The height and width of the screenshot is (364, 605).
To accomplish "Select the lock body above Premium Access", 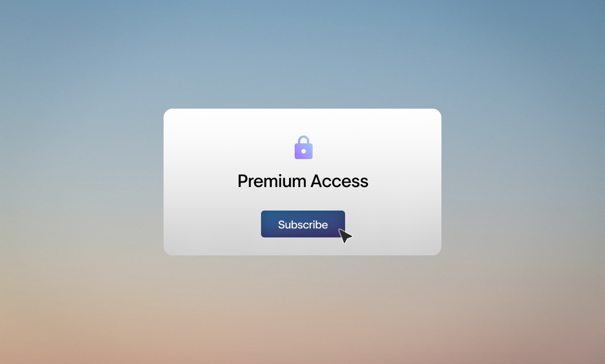I will (x=304, y=152).
